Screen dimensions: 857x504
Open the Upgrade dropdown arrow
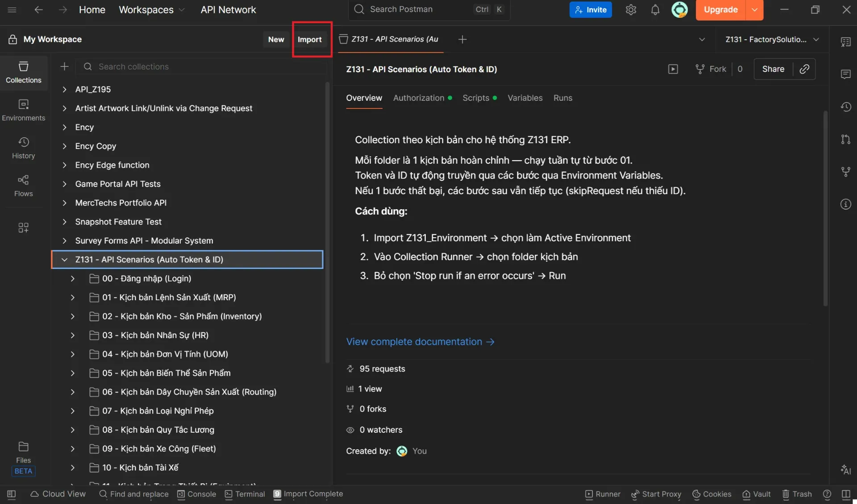(x=754, y=9)
